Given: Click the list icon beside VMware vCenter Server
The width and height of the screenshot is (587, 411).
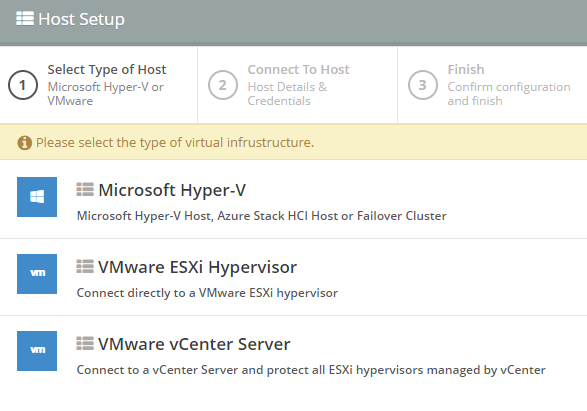Looking at the screenshot, I should pos(85,343).
